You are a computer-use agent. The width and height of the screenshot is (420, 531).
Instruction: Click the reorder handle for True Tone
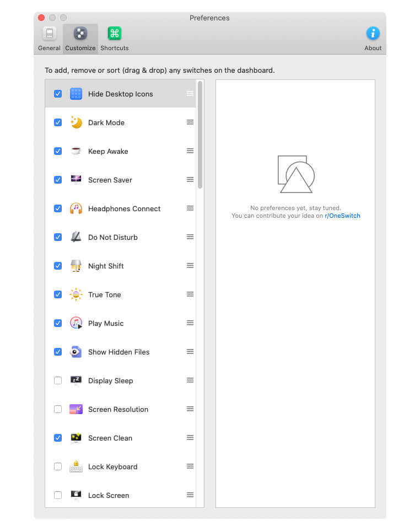[x=190, y=294]
